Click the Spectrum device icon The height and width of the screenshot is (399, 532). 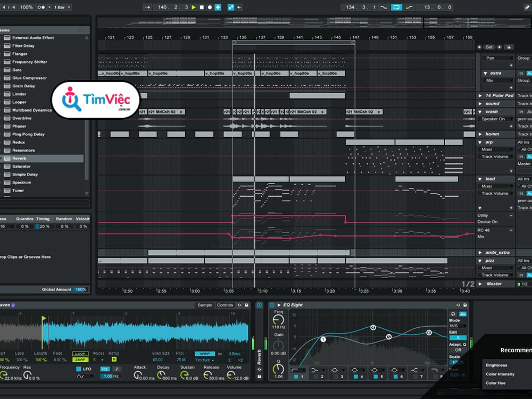coord(7,182)
